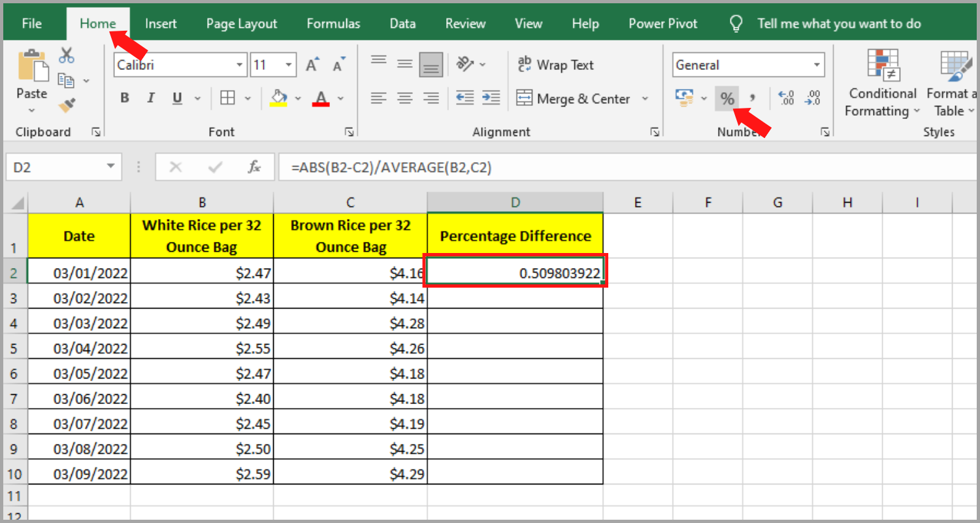Expand the Merge & Center dropdown arrow
The image size is (980, 523).
pyautogui.click(x=645, y=98)
